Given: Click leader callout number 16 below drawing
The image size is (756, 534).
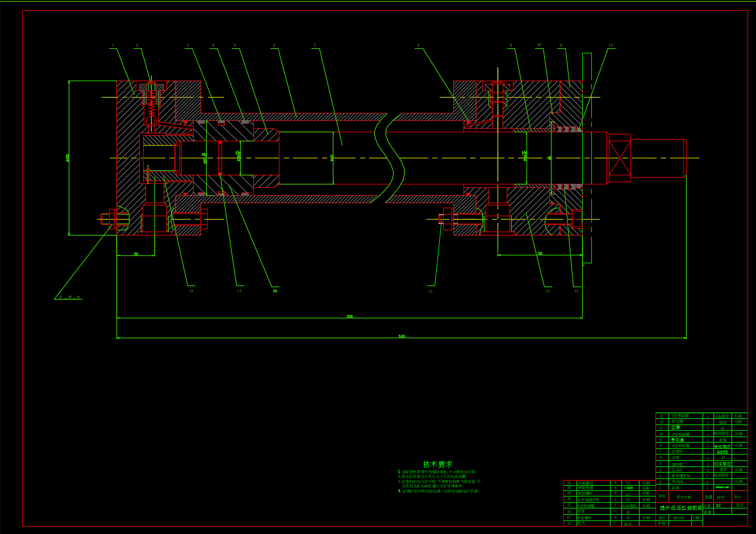Looking at the screenshot, I should point(275,291).
